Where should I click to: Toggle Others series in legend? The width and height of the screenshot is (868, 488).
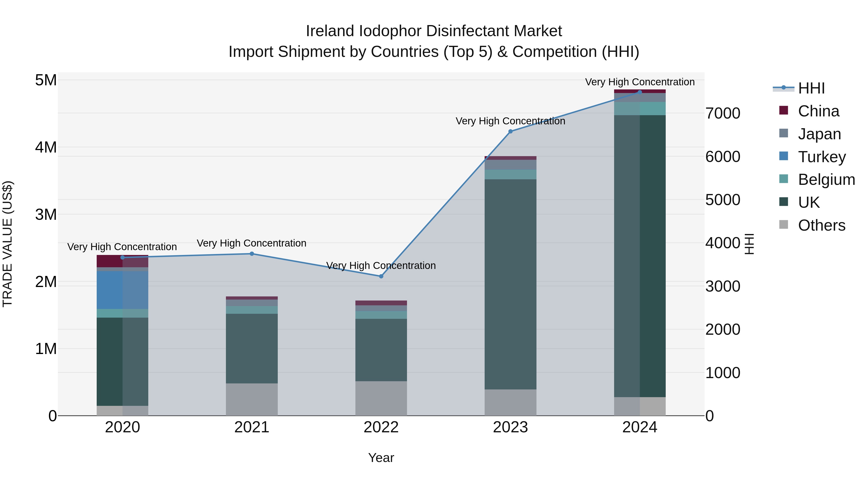tap(812, 225)
